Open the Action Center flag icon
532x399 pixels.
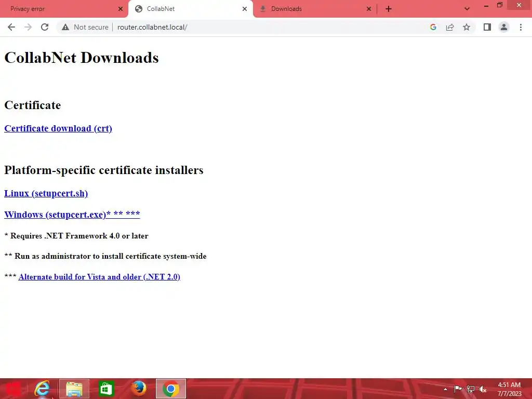pyautogui.click(x=458, y=389)
